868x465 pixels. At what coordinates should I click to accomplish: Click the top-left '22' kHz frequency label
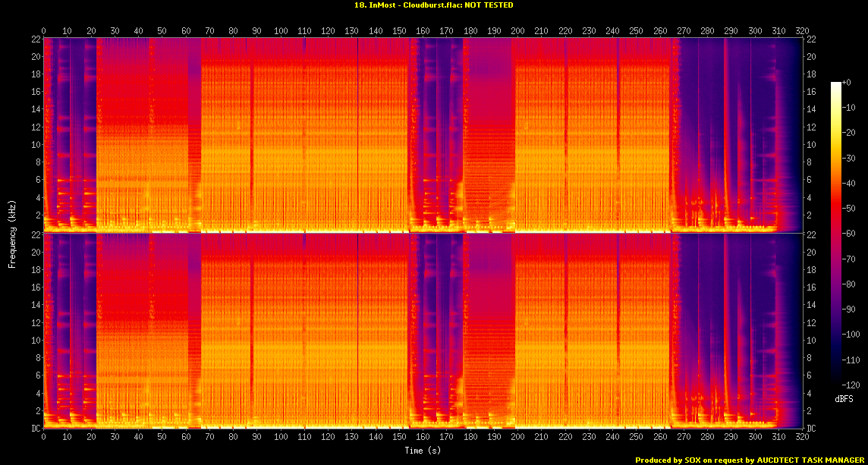click(x=35, y=39)
